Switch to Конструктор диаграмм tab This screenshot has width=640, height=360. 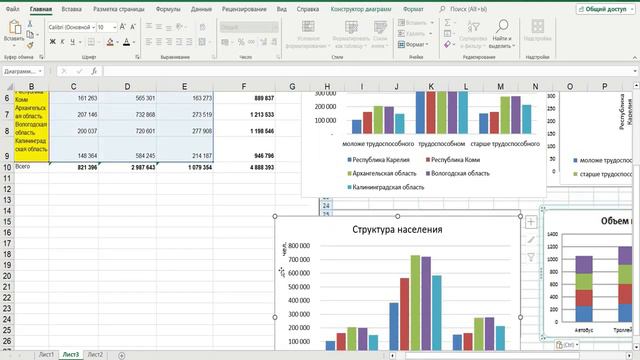361,9
